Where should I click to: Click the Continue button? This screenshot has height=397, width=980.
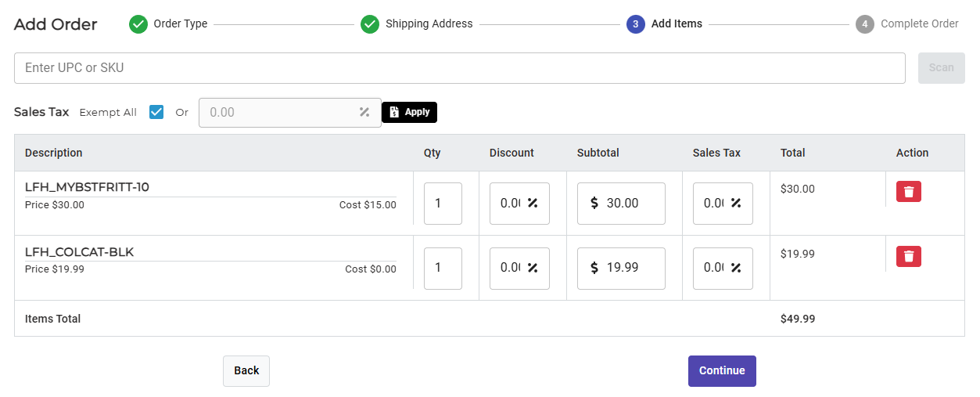point(722,371)
